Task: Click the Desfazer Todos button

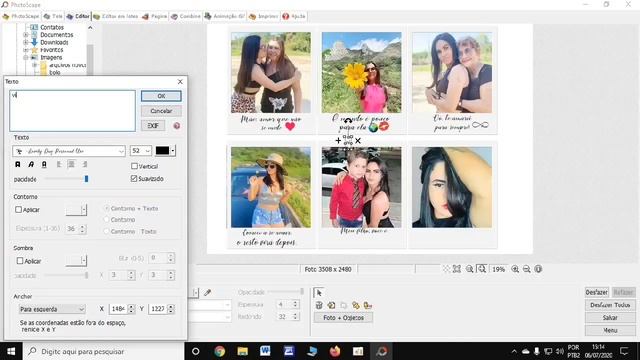Action: 610,305
